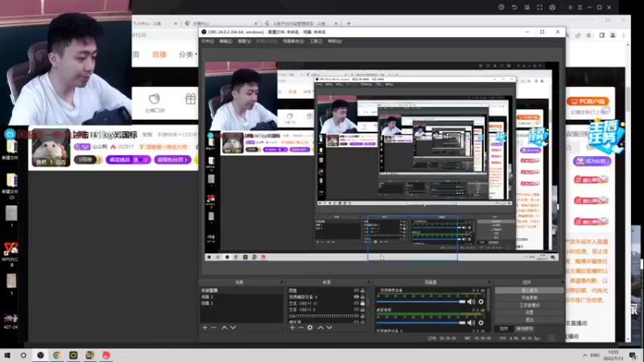This screenshot has width=644, height=362.
Task: Pop out the Controls dock panel
Action: tap(562, 282)
